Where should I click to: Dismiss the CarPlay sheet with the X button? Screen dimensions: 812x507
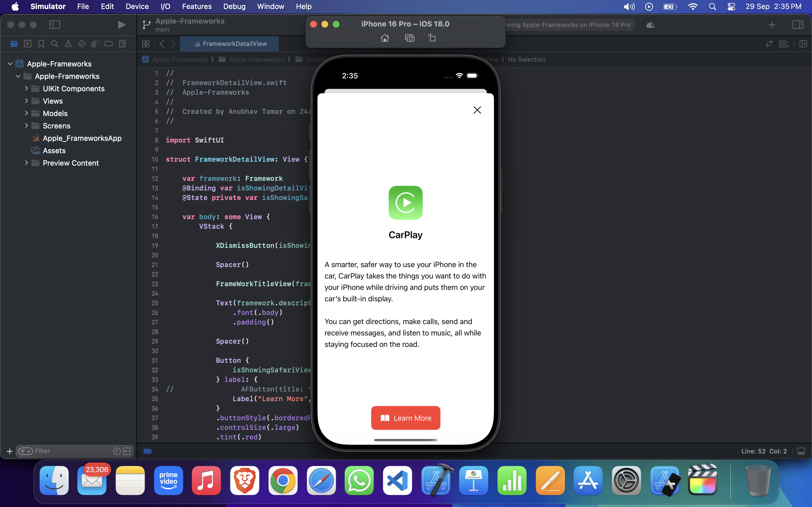[477, 110]
